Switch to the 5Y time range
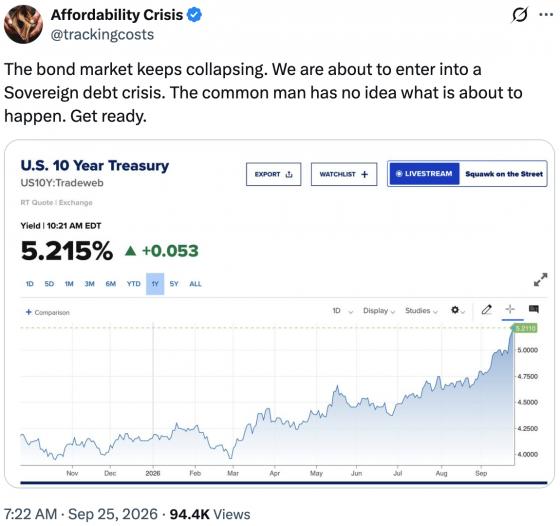The width and height of the screenshot is (560, 526). coord(174,284)
